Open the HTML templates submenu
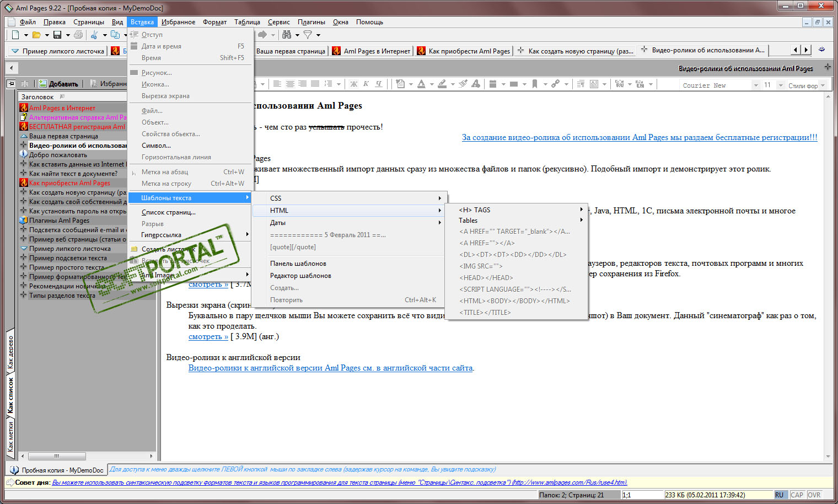This screenshot has height=504, width=838. point(348,210)
